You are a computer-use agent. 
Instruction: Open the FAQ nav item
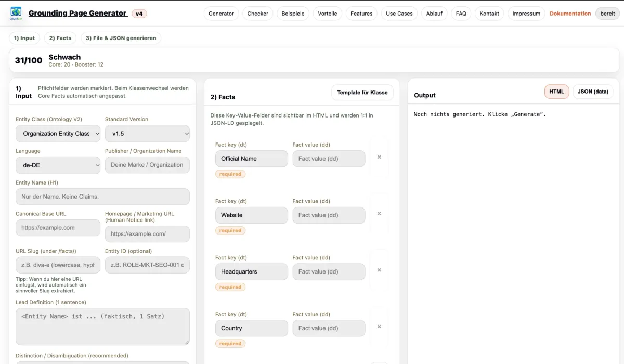(461, 14)
